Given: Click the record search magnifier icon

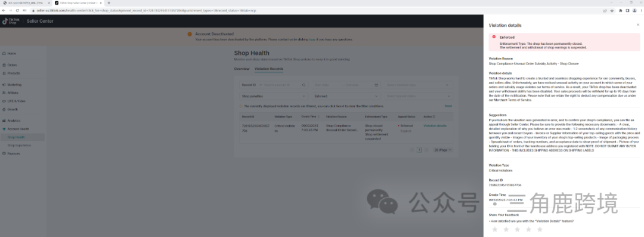Looking at the screenshot, I should coord(304,85).
